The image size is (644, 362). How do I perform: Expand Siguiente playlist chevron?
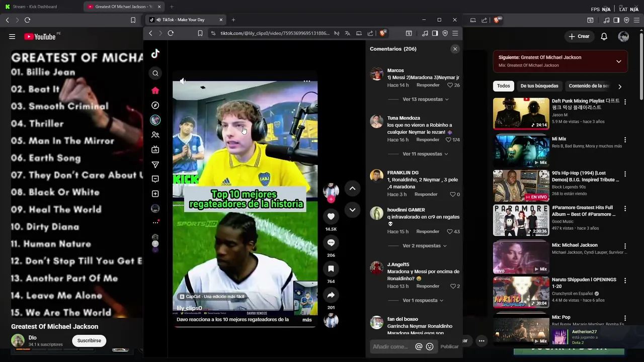coord(619,61)
